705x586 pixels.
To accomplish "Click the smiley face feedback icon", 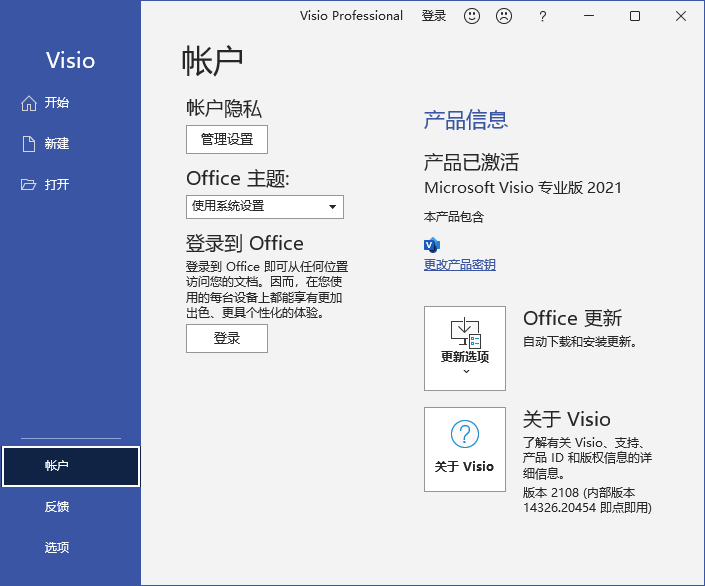I will [x=472, y=16].
